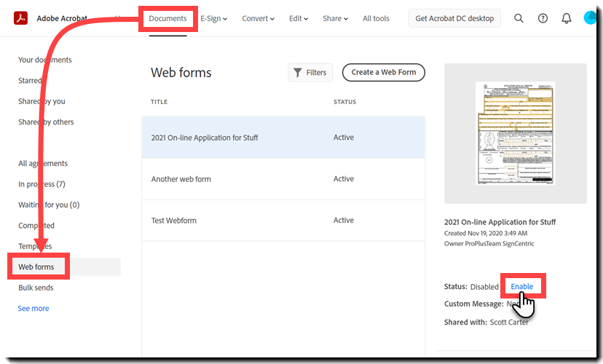Open Bulk sends in sidebar
The height and width of the screenshot is (364, 603).
(36, 288)
